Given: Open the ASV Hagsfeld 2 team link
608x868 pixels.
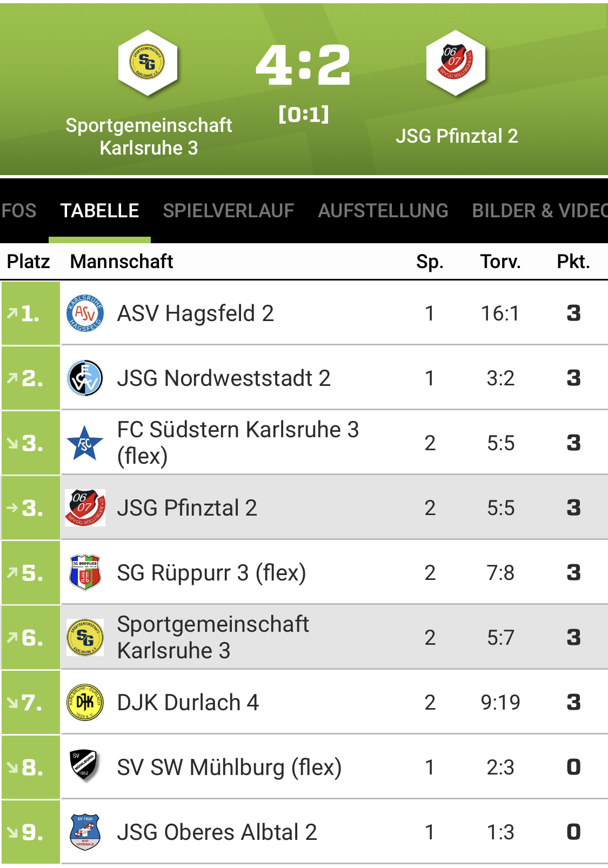Looking at the screenshot, I should click(195, 313).
